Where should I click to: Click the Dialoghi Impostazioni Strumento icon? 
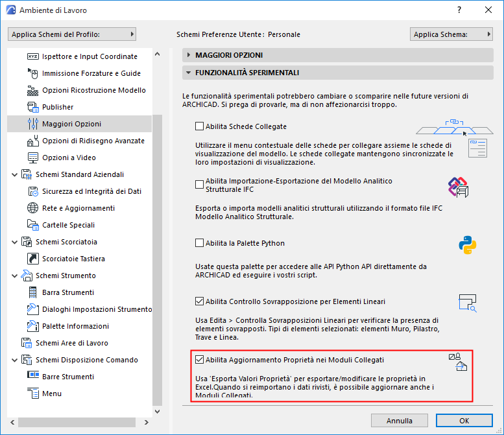coord(33,309)
